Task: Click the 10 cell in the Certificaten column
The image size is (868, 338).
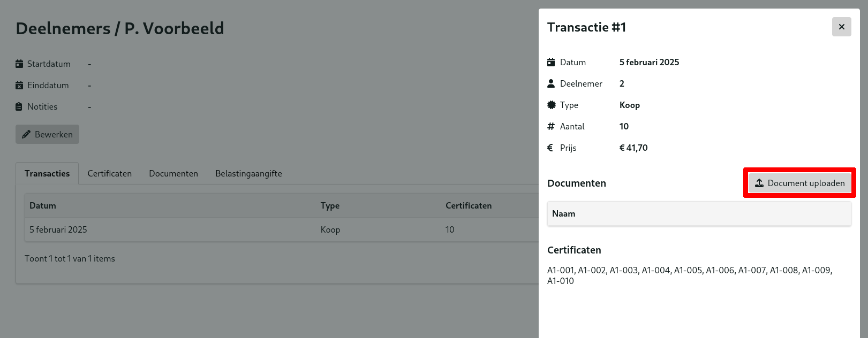Action: pyautogui.click(x=450, y=229)
